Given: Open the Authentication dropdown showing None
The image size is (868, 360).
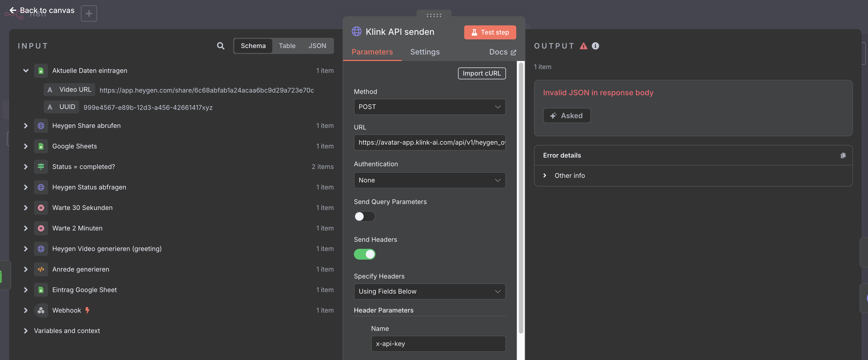Looking at the screenshot, I should click(430, 180).
